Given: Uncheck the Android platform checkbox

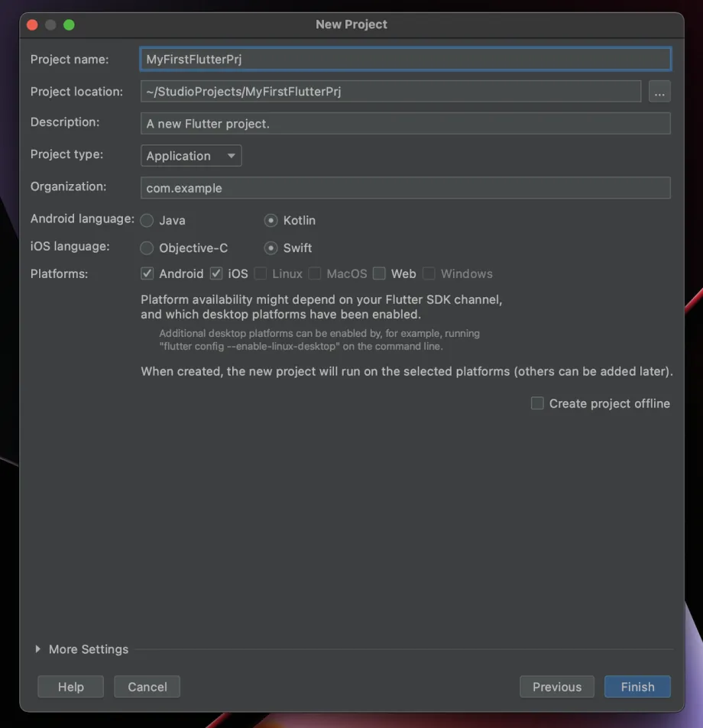Looking at the screenshot, I should pyautogui.click(x=147, y=273).
